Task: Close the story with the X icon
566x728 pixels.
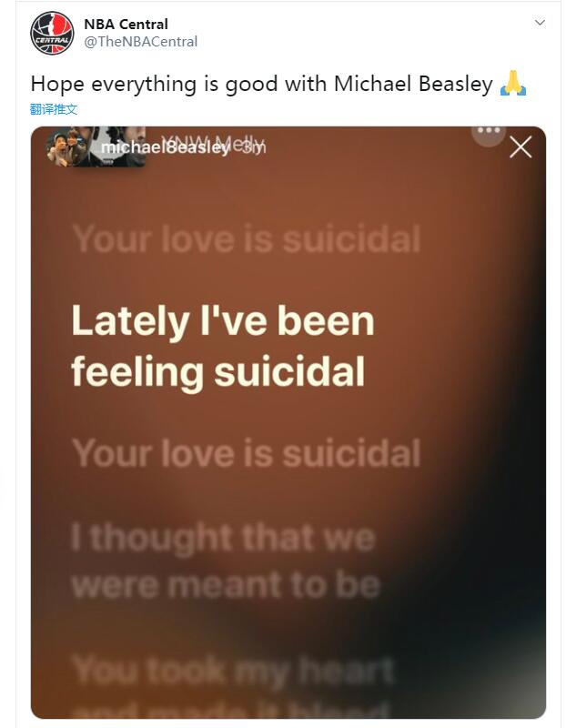Action: [521, 147]
